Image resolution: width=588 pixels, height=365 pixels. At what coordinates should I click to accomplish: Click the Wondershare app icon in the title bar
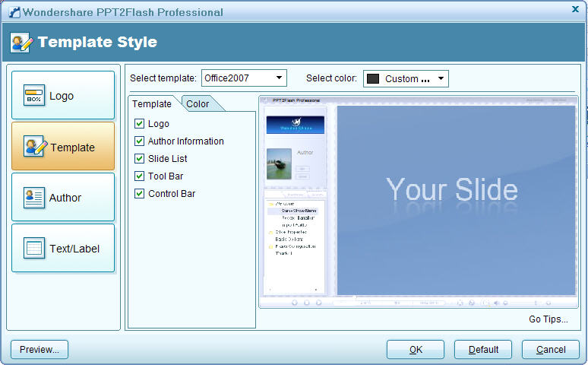click(x=14, y=12)
